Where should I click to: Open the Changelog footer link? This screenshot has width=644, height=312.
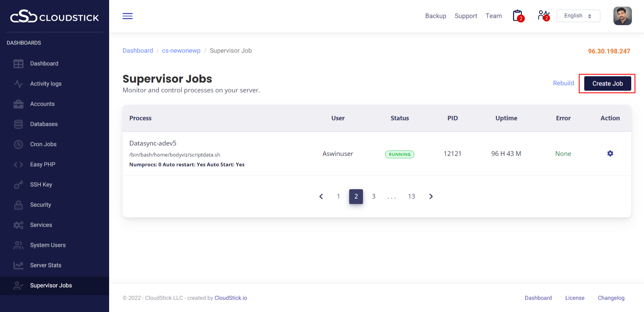[x=611, y=298]
